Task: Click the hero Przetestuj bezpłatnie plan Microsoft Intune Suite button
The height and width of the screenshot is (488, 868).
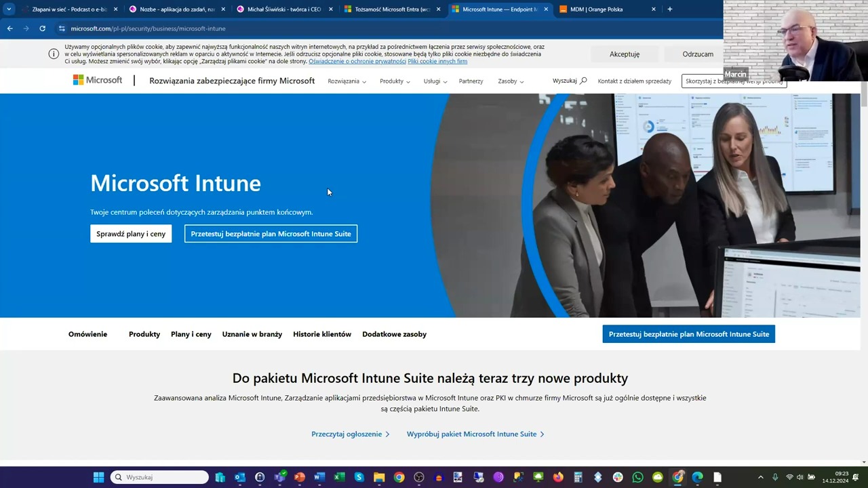Action: click(x=271, y=234)
